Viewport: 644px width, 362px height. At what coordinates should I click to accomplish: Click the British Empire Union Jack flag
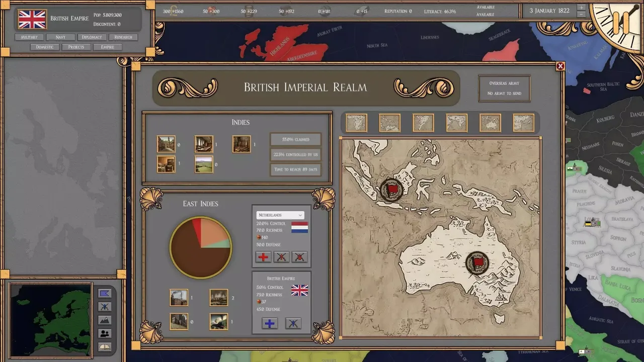(x=32, y=19)
